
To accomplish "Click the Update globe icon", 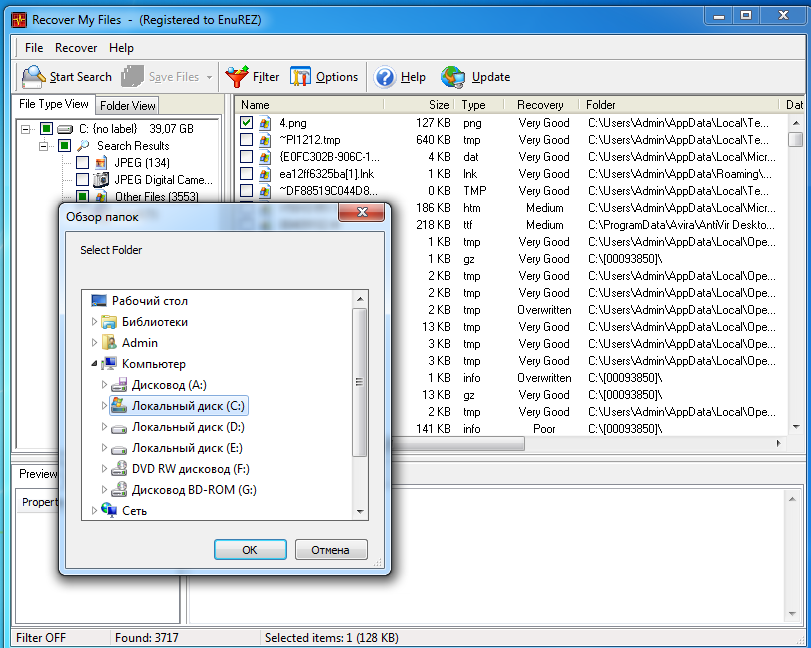I will (453, 77).
